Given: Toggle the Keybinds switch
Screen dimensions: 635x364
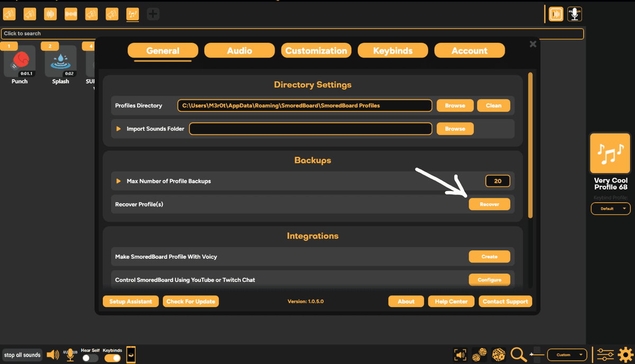Looking at the screenshot, I should click(112, 358).
